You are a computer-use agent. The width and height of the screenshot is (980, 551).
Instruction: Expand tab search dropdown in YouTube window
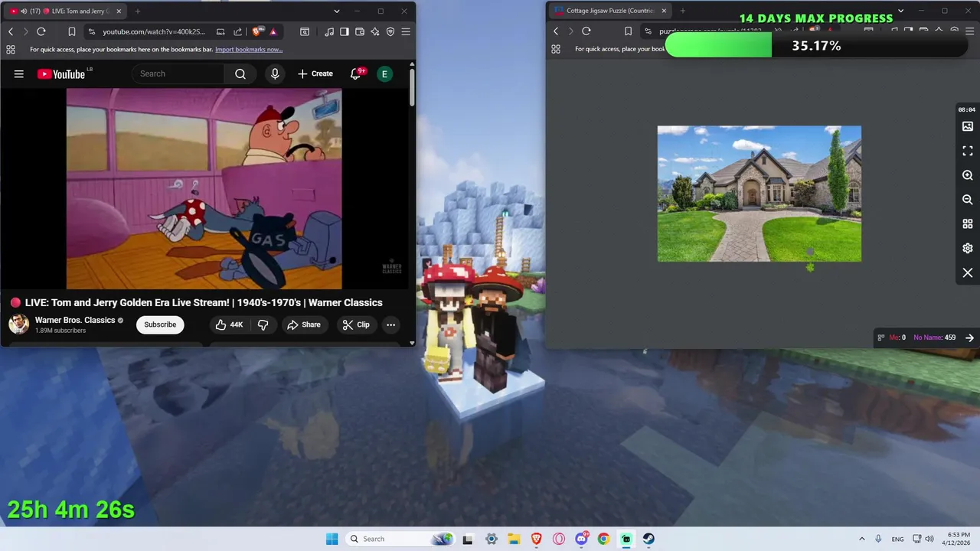(x=337, y=11)
